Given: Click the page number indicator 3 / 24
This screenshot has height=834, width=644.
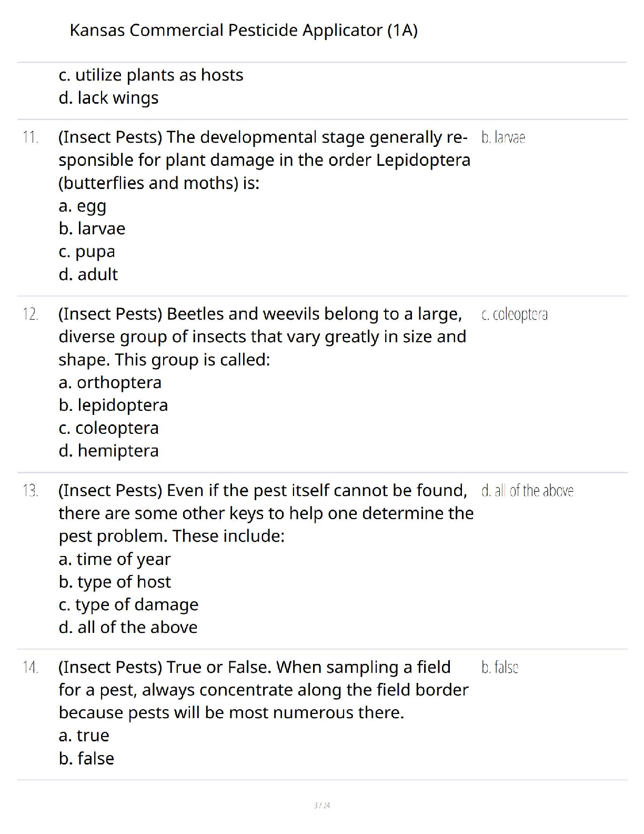Looking at the screenshot, I should coord(321,805).
